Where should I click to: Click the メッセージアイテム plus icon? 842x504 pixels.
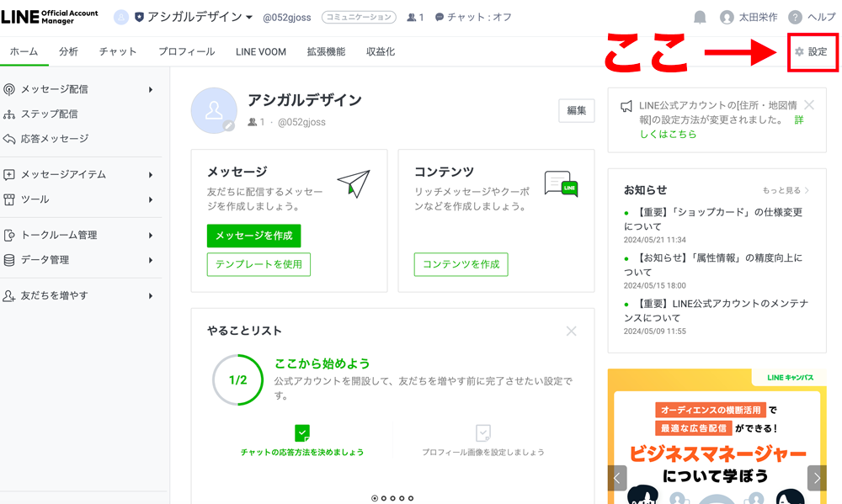pos(9,174)
